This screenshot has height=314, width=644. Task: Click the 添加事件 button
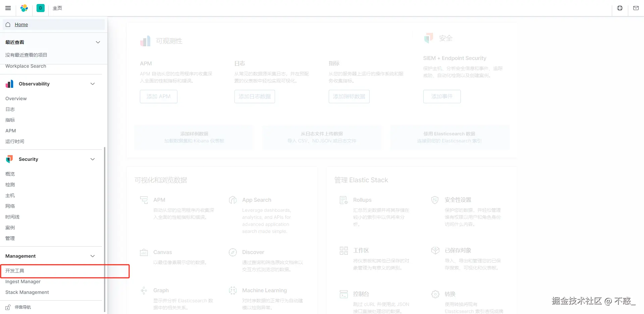(442, 97)
